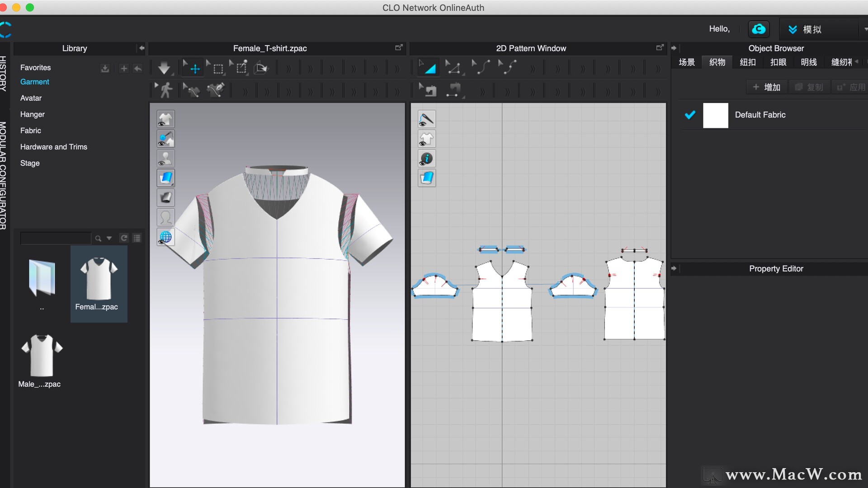Toggle the garment layer visibility button

(x=166, y=118)
